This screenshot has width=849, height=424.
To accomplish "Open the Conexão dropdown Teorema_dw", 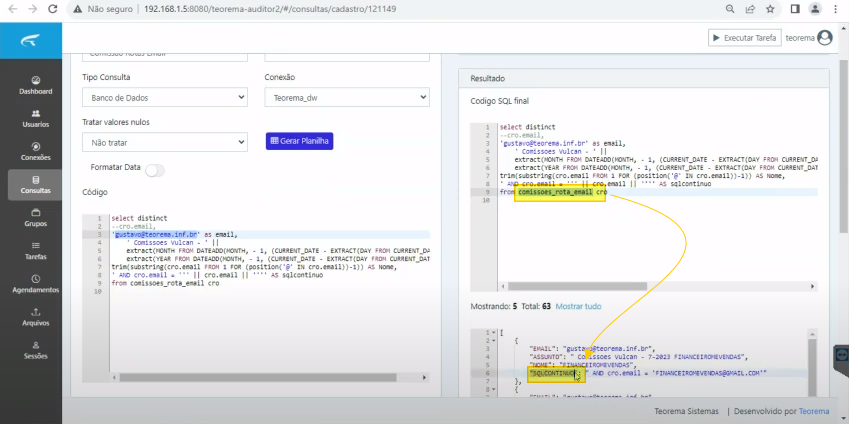I will point(347,98).
